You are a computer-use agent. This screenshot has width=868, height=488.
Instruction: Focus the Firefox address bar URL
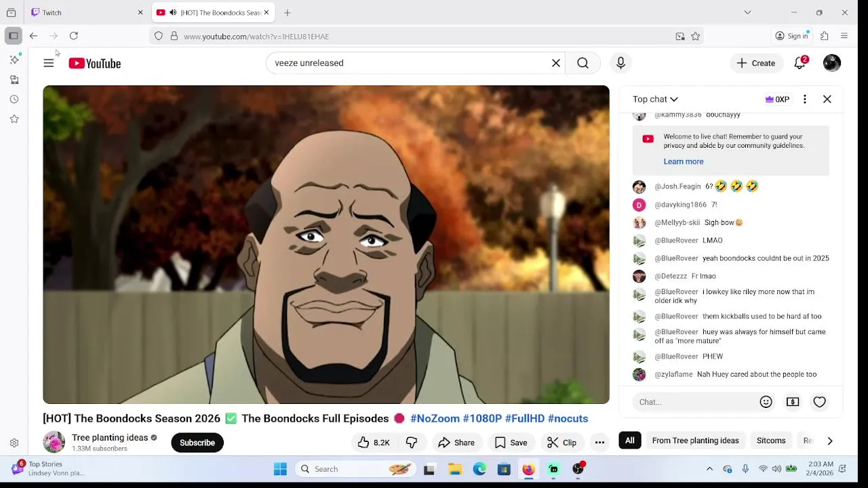click(427, 37)
